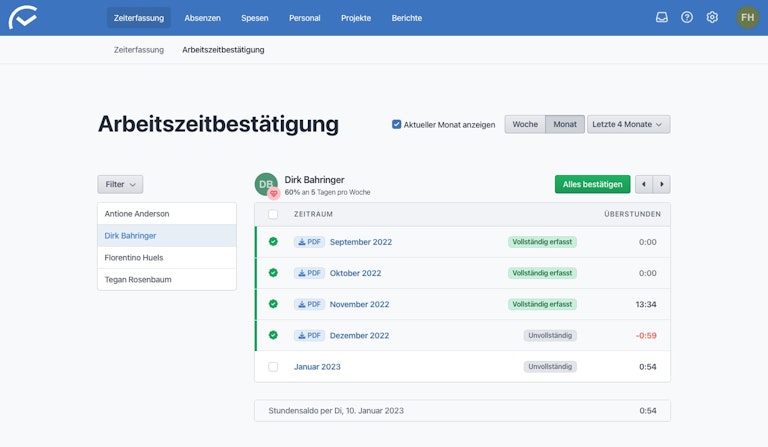Select employee Dirk Bahringer in list
The width and height of the screenshot is (768, 447).
tap(167, 235)
